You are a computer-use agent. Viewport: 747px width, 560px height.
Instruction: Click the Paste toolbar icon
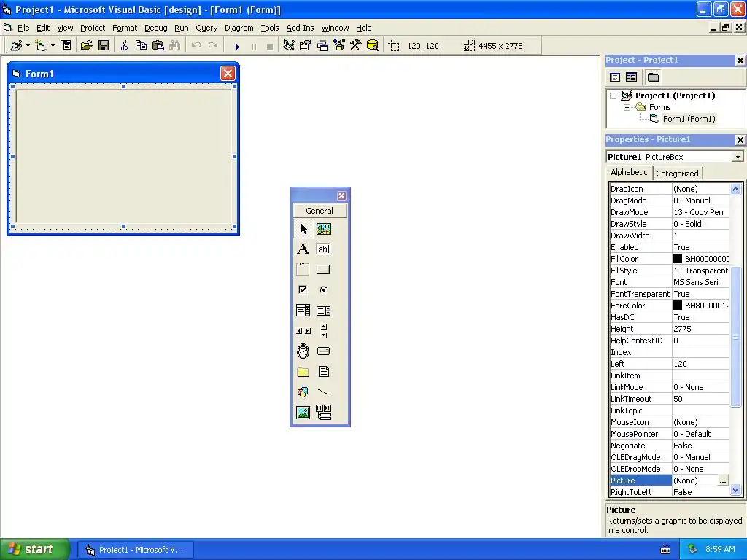pyautogui.click(x=158, y=46)
